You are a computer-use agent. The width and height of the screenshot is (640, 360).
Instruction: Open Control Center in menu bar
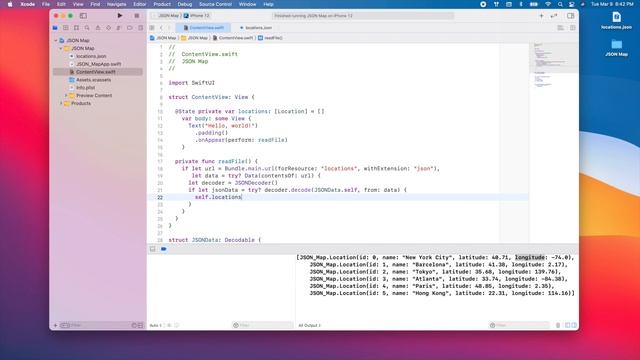pos(571,4)
